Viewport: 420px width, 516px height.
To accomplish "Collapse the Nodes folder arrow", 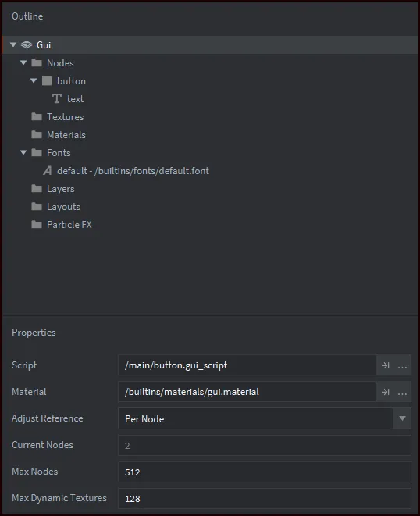I will click(23, 62).
